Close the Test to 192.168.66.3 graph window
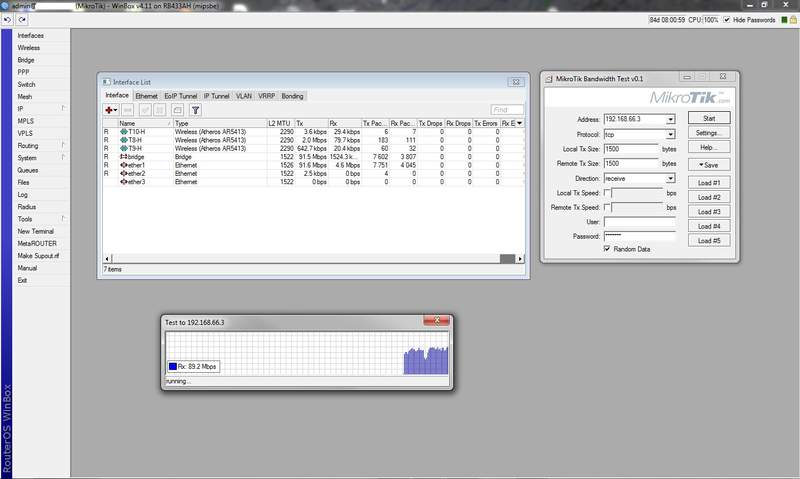800x479 pixels. [437, 320]
